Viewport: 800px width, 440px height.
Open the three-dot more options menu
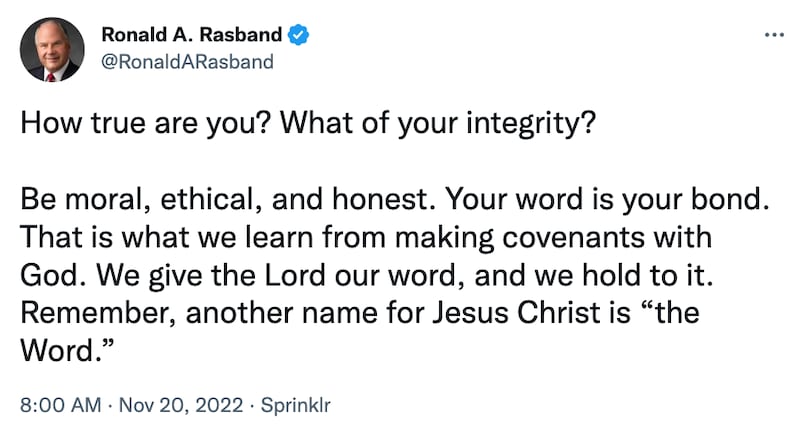pyautogui.click(x=774, y=35)
